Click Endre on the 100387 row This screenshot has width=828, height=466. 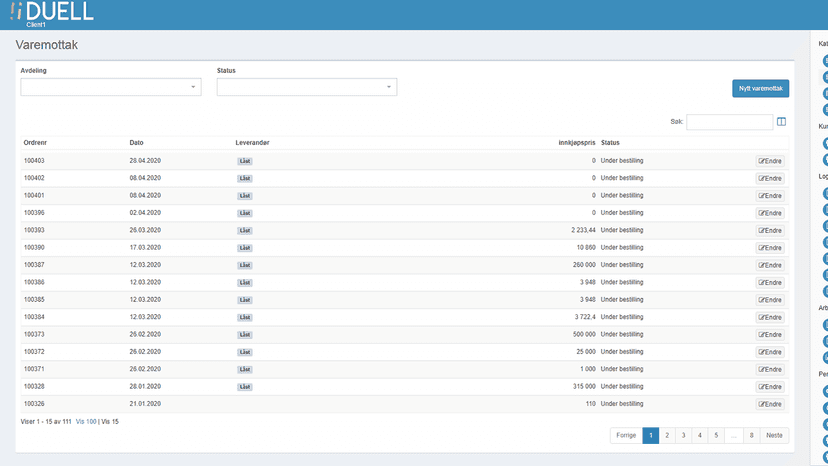pos(770,265)
